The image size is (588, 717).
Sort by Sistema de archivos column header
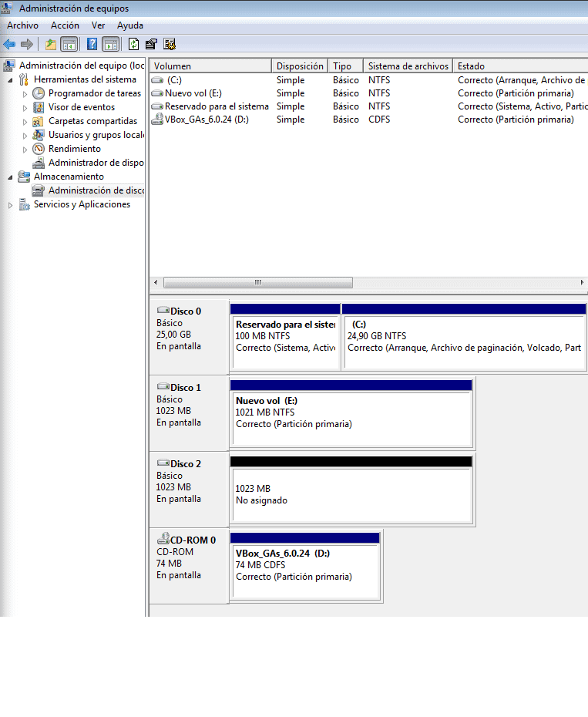[408, 66]
